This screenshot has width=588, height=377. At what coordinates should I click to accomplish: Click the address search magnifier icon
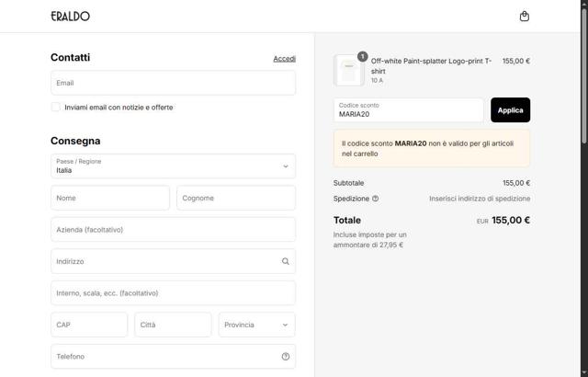point(286,261)
